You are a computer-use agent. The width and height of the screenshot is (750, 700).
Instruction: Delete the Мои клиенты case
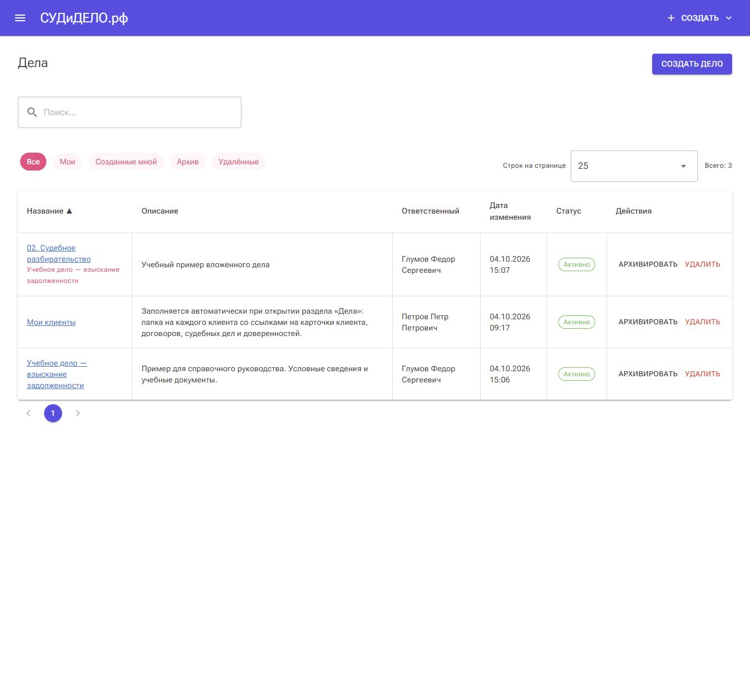702,322
